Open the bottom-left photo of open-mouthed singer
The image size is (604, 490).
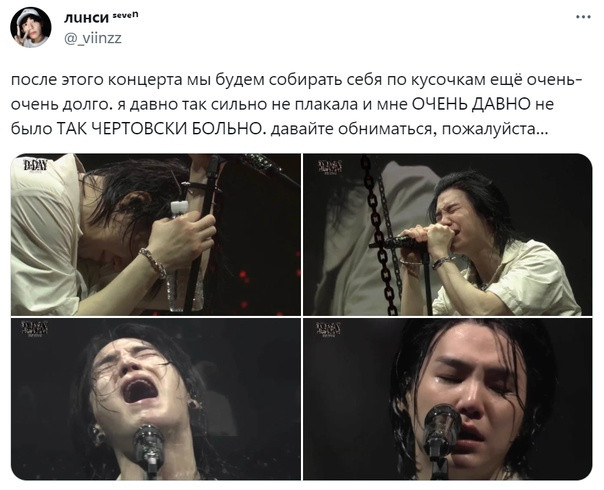(x=156, y=399)
